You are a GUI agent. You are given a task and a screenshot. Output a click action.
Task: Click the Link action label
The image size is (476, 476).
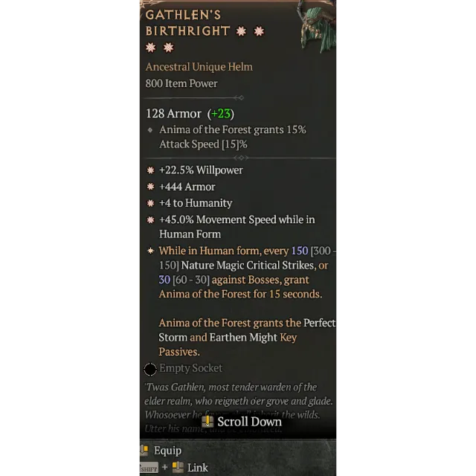click(197, 468)
